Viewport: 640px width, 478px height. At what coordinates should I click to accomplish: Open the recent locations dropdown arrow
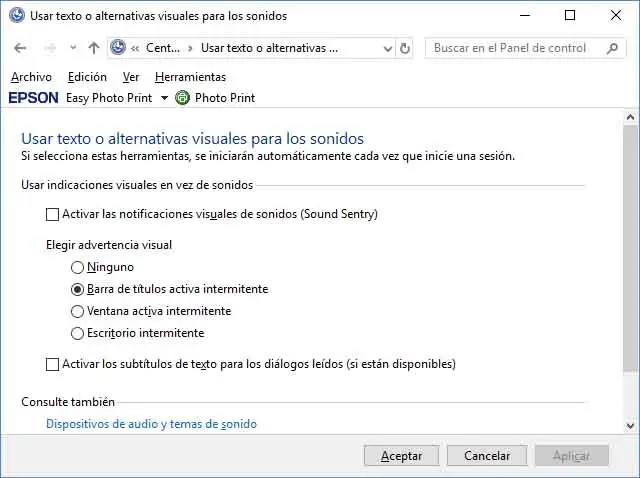pyautogui.click(x=73, y=48)
